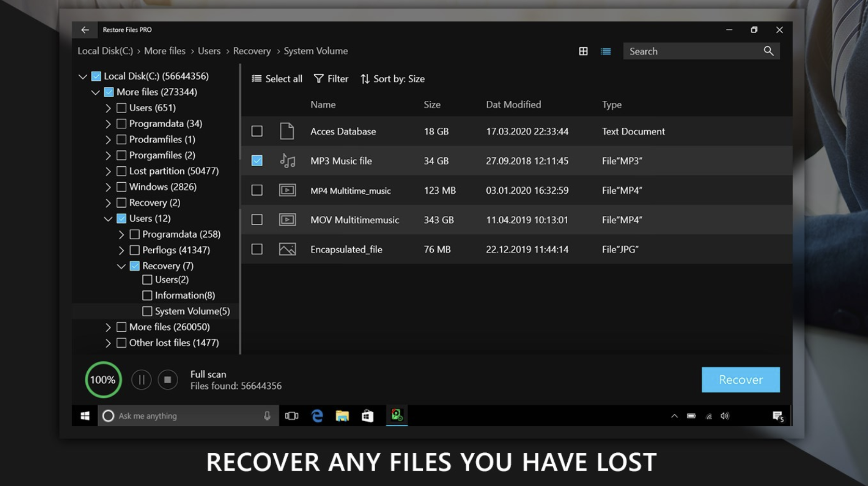Show hidden system tray icons
868x486 pixels.
[674, 416]
